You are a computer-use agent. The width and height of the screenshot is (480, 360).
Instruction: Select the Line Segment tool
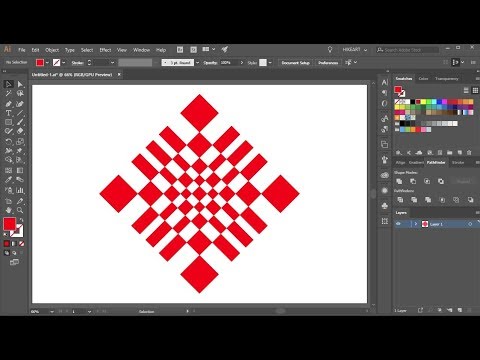point(20,113)
